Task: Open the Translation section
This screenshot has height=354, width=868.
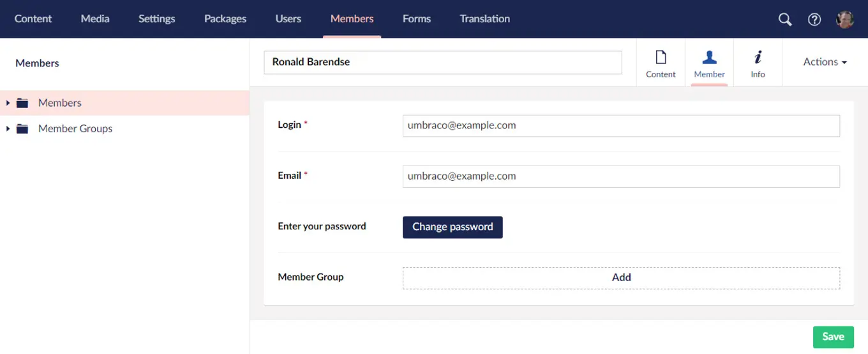Action: pos(484,19)
